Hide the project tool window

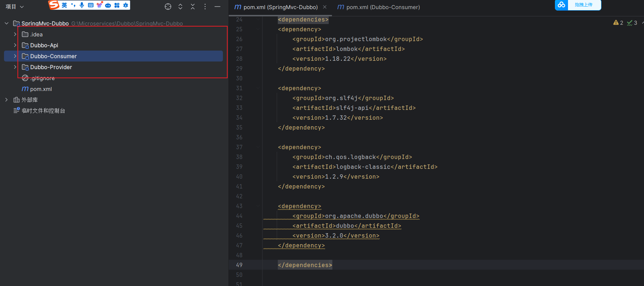click(x=217, y=7)
